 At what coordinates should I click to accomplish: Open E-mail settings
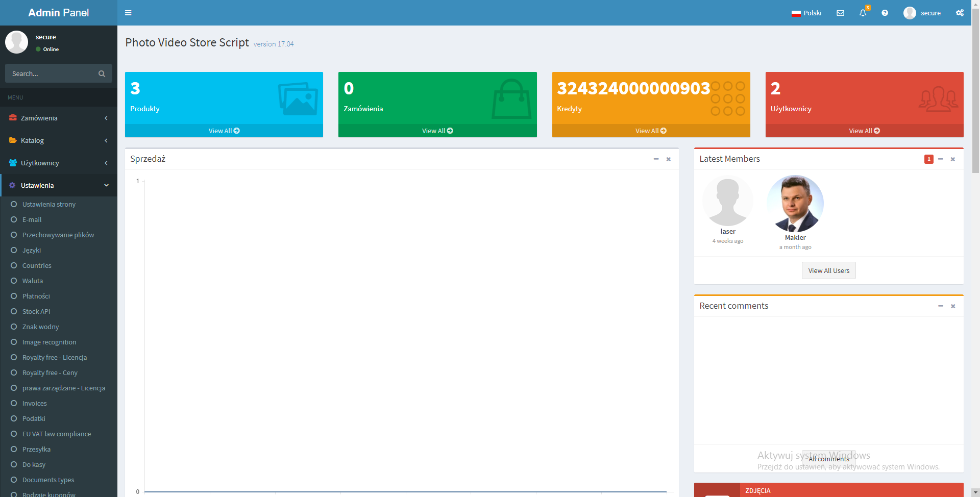click(x=32, y=219)
